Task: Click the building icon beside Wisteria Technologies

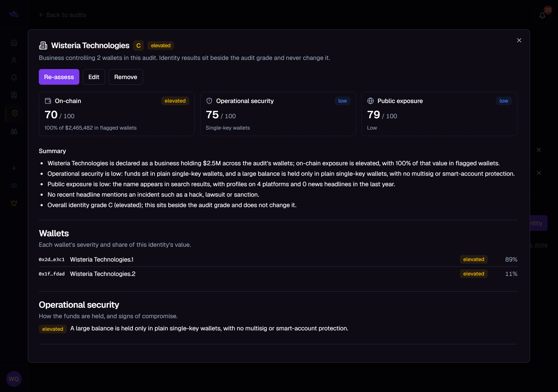Action: (x=43, y=46)
